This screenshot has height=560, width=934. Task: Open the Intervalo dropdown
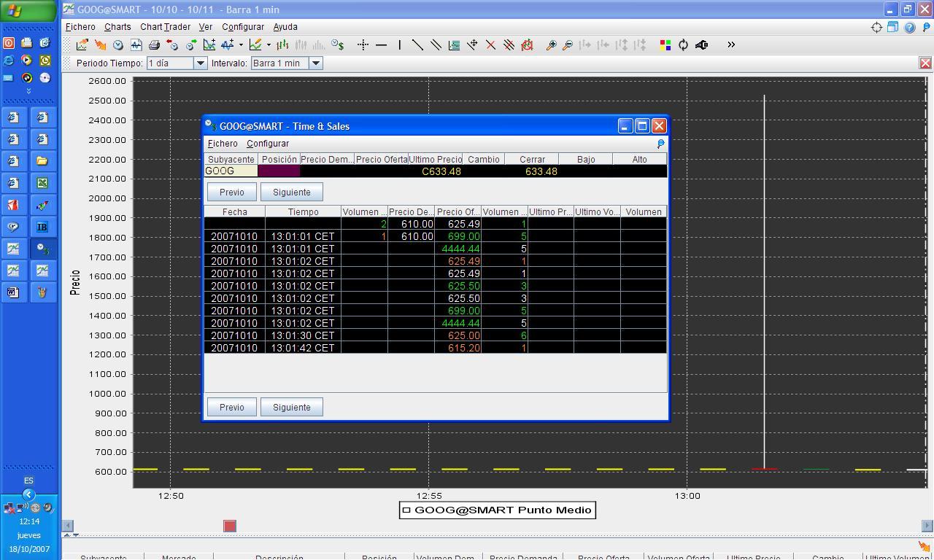click(316, 63)
